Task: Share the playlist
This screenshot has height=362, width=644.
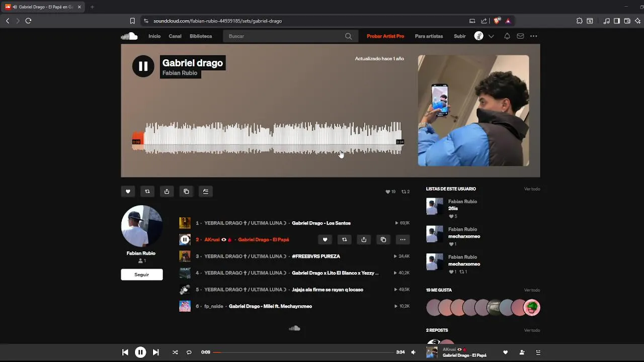Action: coord(167,192)
